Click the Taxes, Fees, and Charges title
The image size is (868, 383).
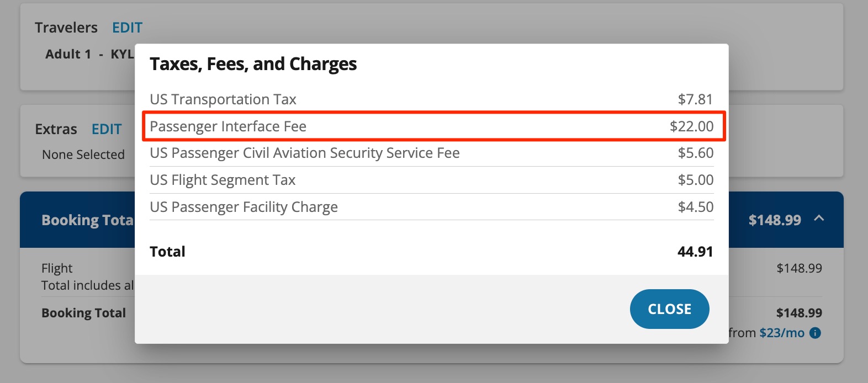tap(253, 63)
